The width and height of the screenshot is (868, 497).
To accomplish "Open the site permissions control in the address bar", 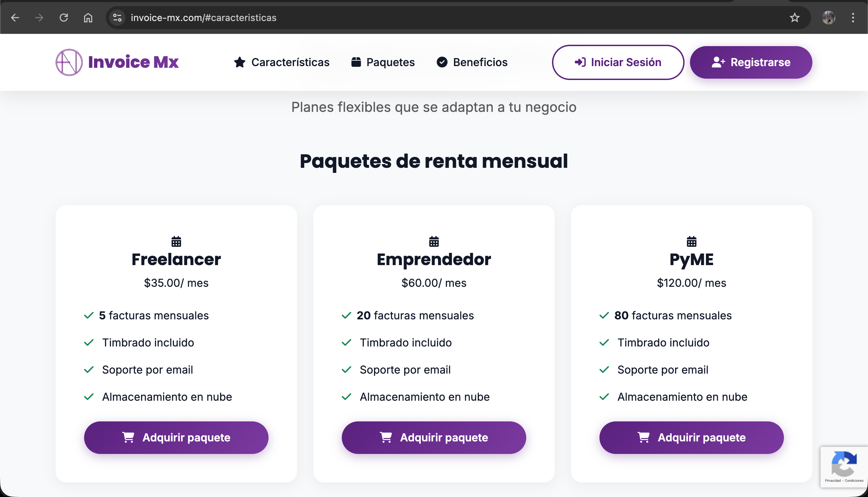I will 117,17.
